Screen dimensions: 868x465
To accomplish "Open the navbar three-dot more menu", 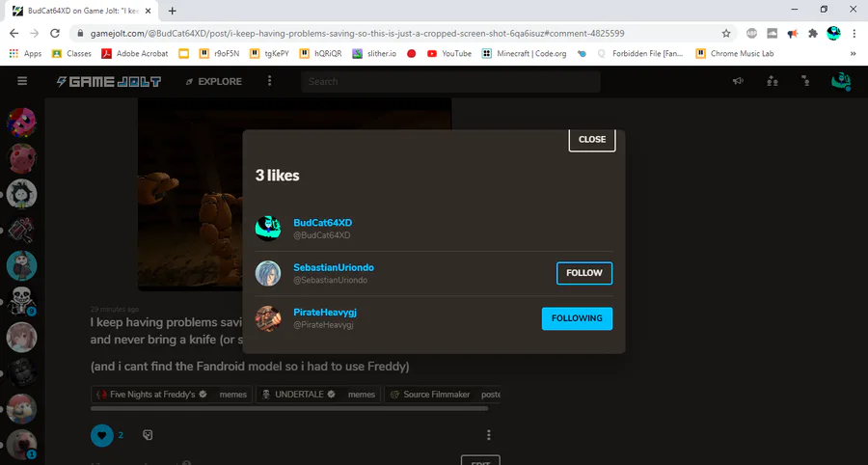I will [x=270, y=81].
